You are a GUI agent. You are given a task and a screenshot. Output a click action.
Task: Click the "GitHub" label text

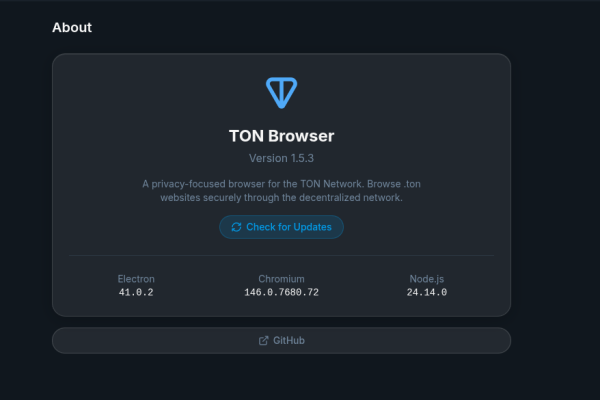(x=289, y=340)
